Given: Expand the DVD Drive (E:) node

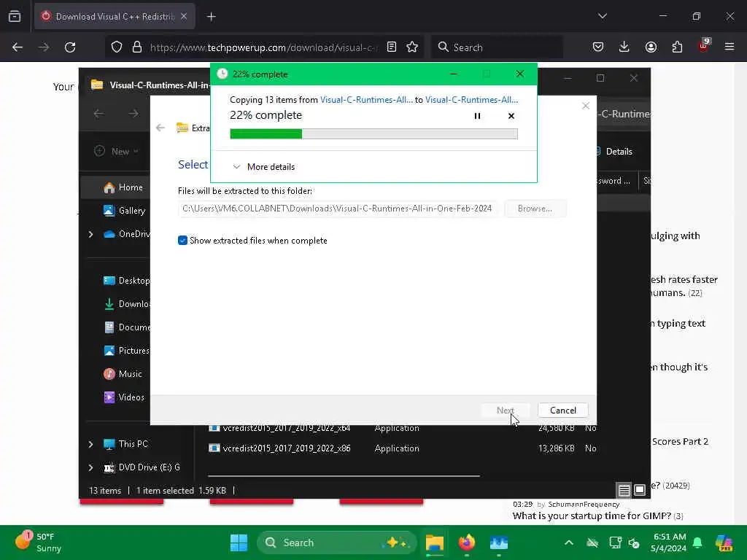Looking at the screenshot, I should pos(90,467).
